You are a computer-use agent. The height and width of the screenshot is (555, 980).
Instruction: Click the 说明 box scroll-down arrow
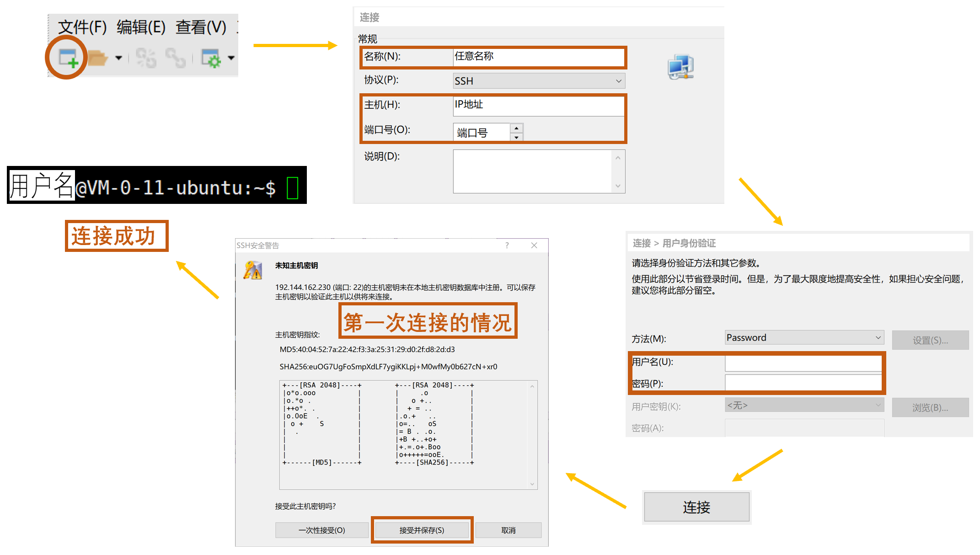618,186
